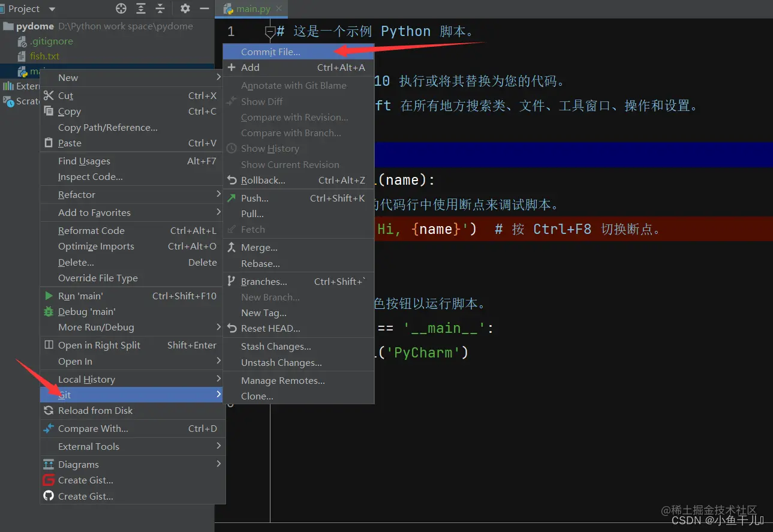Select Manage Remotes... menu item

(x=299, y=380)
